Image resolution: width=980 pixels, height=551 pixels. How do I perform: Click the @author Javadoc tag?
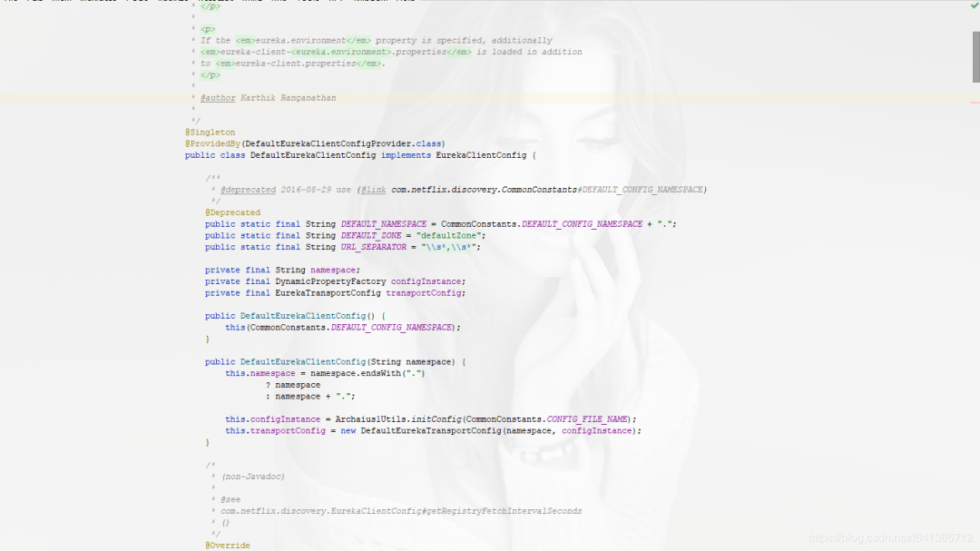(218, 97)
